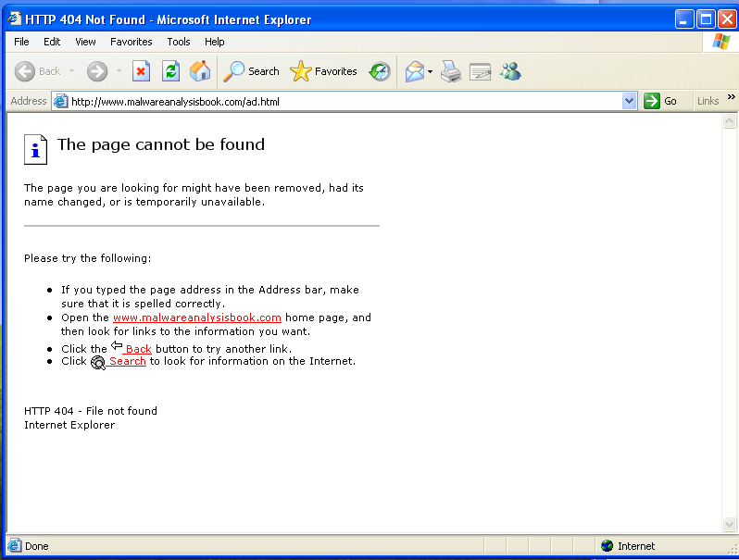Go to the Home page icon
This screenshot has width=739, height=560.
(200, 71)
